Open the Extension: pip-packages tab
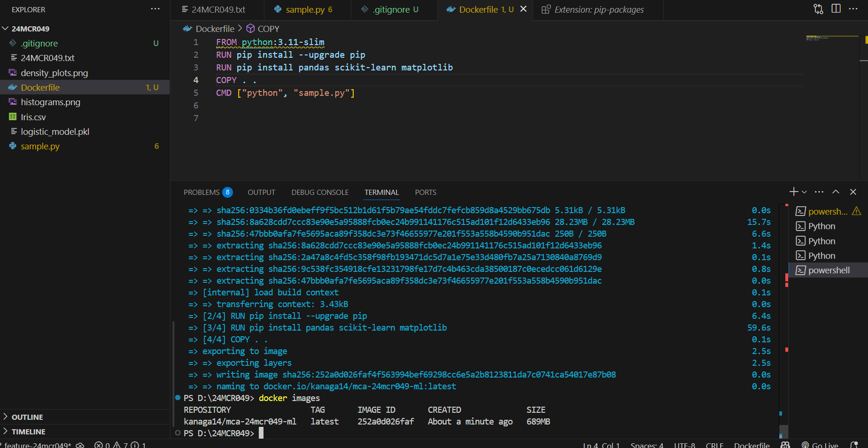The width and height of the screenshot is (868, 448). pos(598,9)
